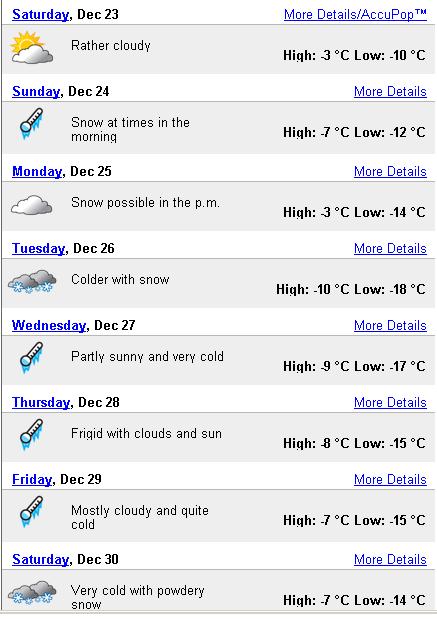The width and height of the screenshot is (437, 619).
Task: Open More Details for Monday Dec 25
Action: 390,172
